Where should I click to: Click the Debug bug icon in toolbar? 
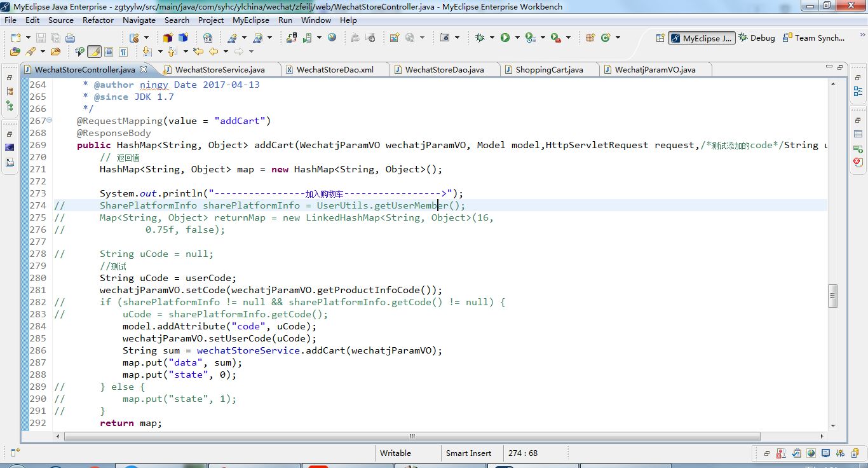tap(480, 38)
